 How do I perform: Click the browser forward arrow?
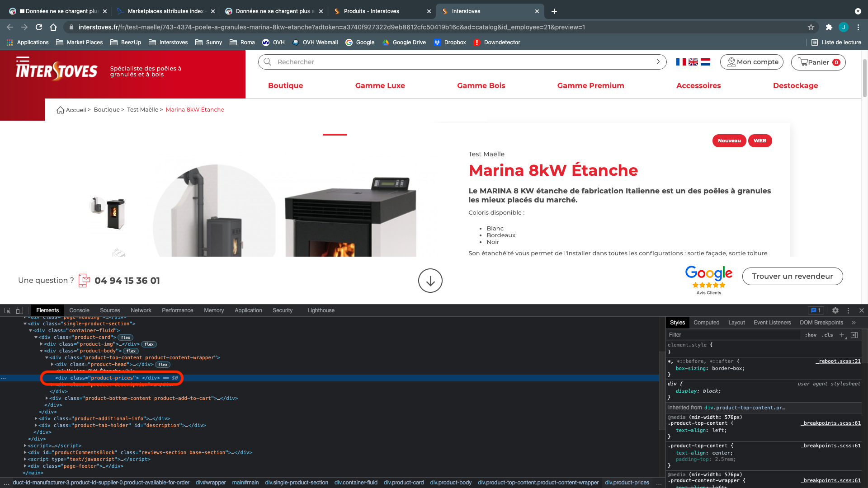point(24,27)
